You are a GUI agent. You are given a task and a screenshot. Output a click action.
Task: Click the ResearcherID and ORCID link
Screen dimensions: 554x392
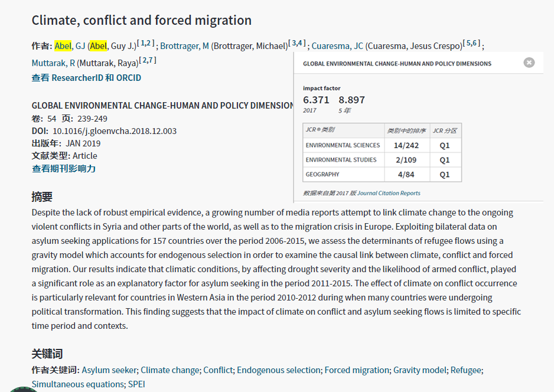pos(86,78)
